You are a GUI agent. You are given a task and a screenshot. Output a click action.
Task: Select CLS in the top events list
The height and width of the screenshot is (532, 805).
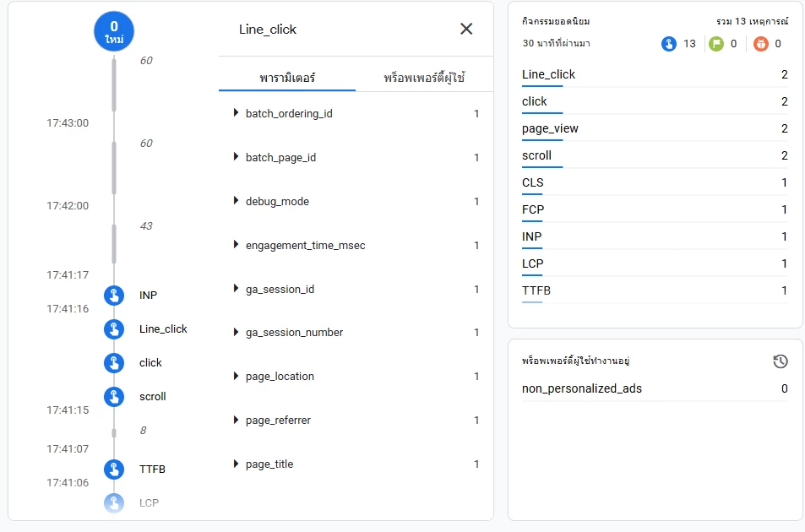[x=533, y=182]
